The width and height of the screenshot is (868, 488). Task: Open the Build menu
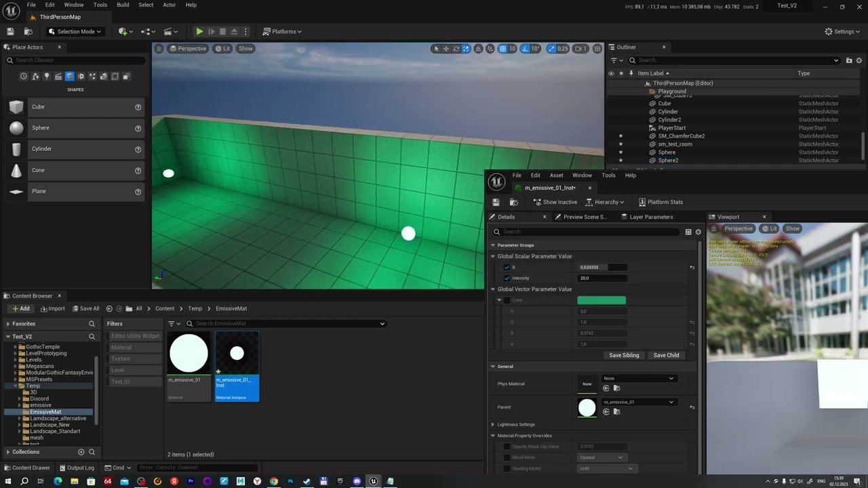click(x=123, y=5)
